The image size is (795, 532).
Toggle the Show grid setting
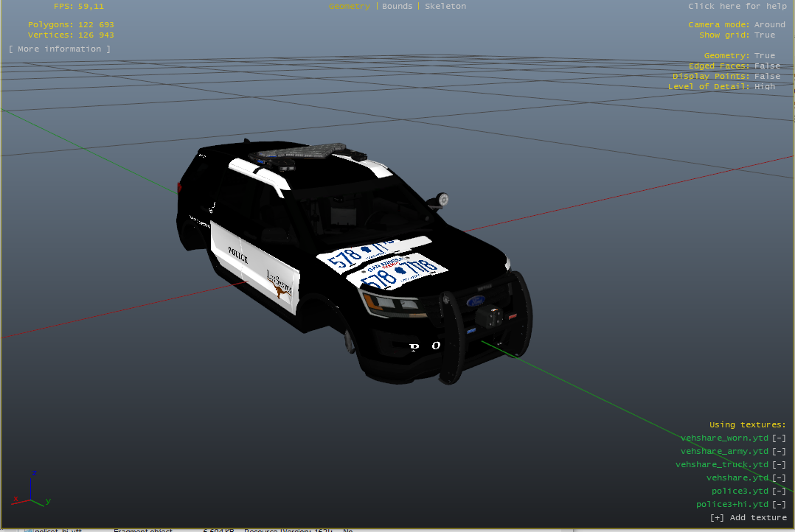coord(765,35)
